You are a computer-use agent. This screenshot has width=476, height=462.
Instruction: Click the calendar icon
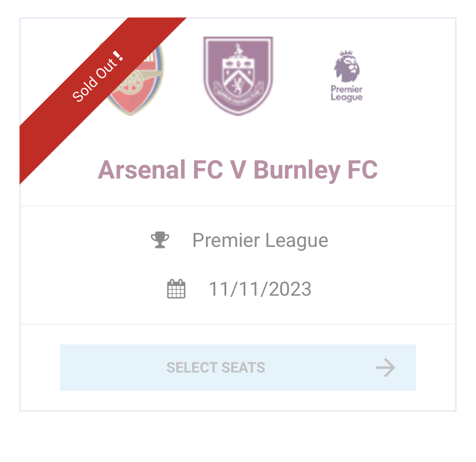(176, 289)
